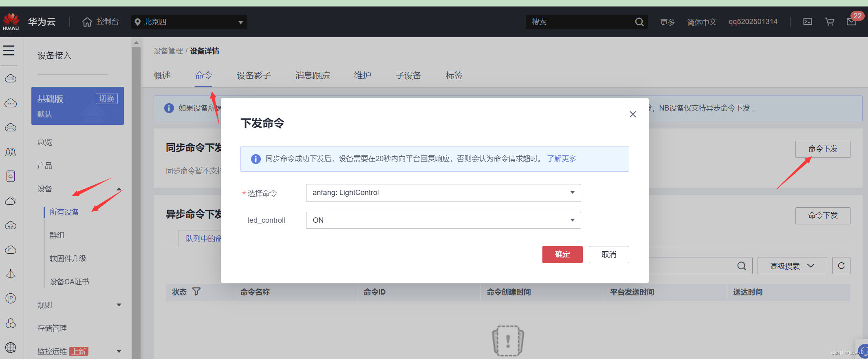Click the search magnifier in top bar
This screenshot has width=868, height=359.
point(639,22)
